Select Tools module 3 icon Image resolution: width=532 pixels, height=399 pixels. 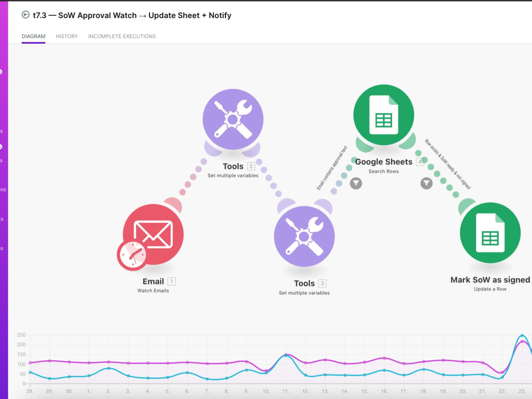[x=304, y=237]
